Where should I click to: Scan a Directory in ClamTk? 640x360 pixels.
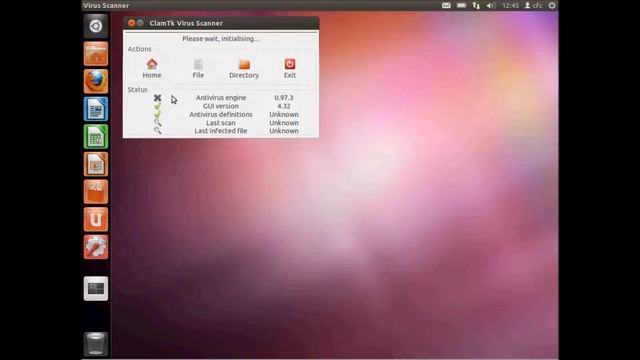coord(244,68)
